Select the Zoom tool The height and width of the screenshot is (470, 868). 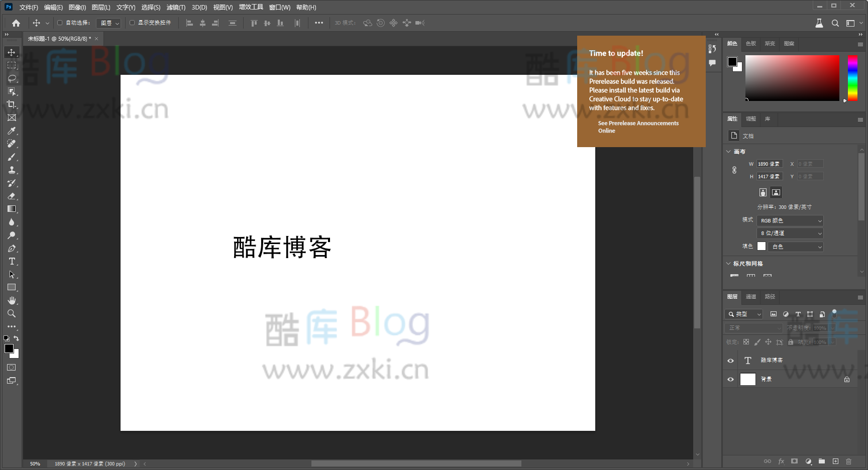coord(11,313)
